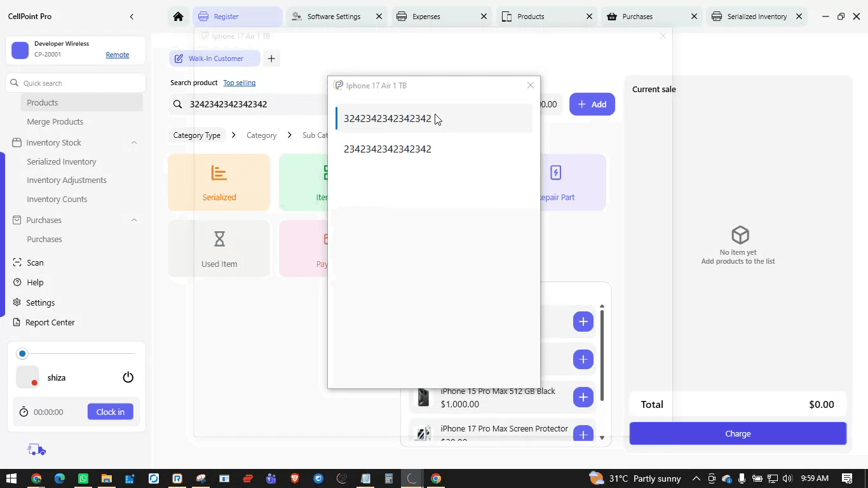Close the Products tab
This screenshot has height=488, width=868.
[589, 17]
